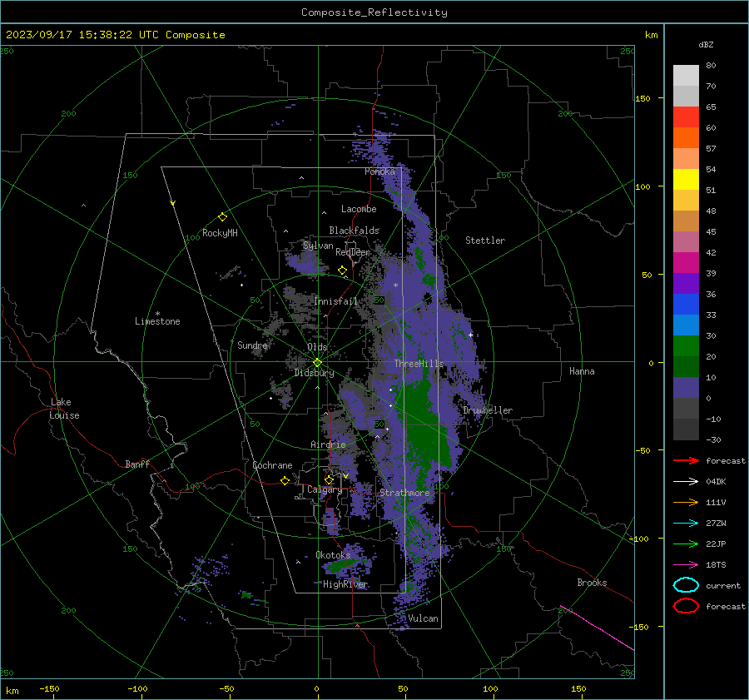The image size is (749, 700).
Task: Click the Drumheller city label
Action: pos(488,410)
